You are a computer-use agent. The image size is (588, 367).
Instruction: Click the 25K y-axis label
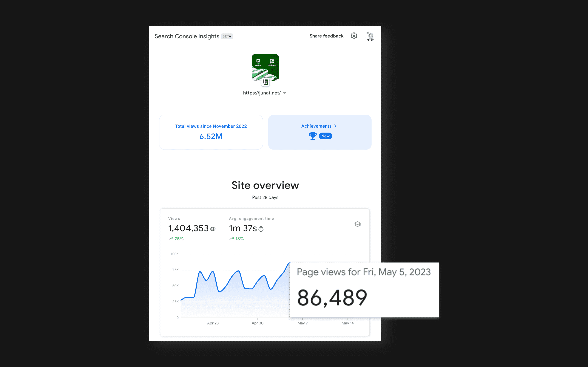[175, 302]
